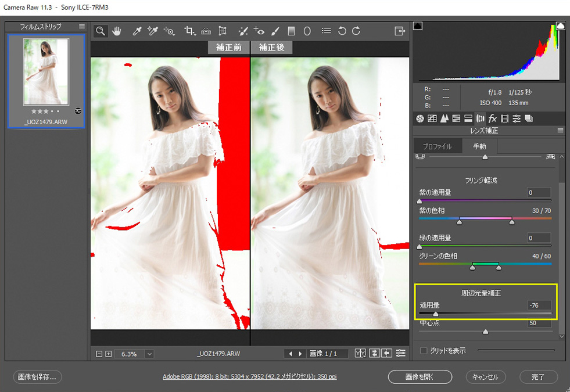Choose the Spot Removal brush tool

click(243, 31)
